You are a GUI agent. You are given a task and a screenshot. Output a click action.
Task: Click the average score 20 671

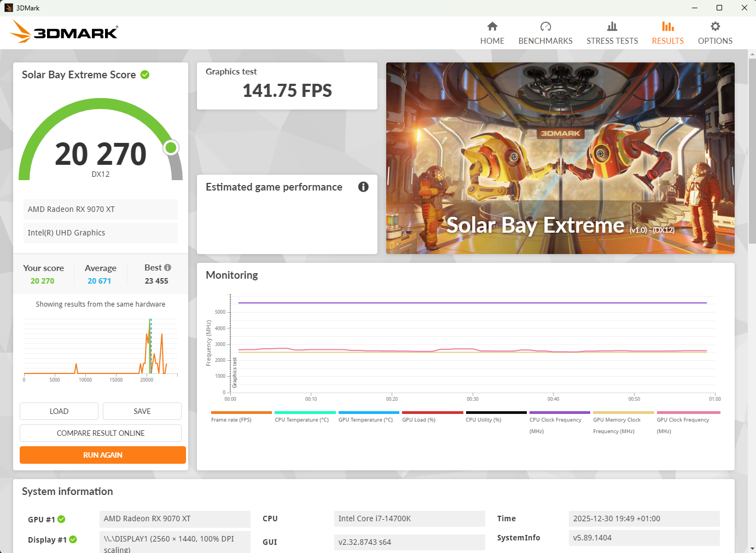click(100, 281)
